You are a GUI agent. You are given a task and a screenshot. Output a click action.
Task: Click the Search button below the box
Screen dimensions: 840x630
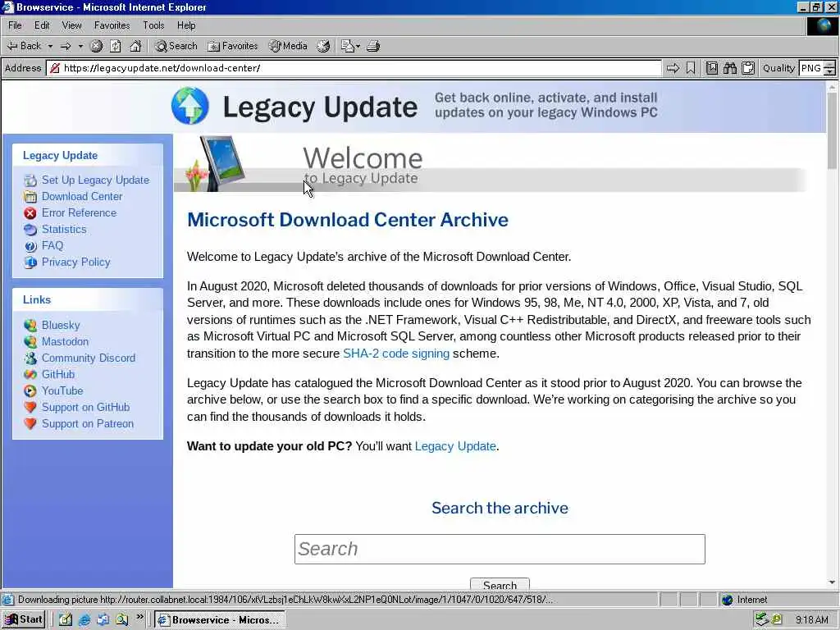(x=500, y=584)
